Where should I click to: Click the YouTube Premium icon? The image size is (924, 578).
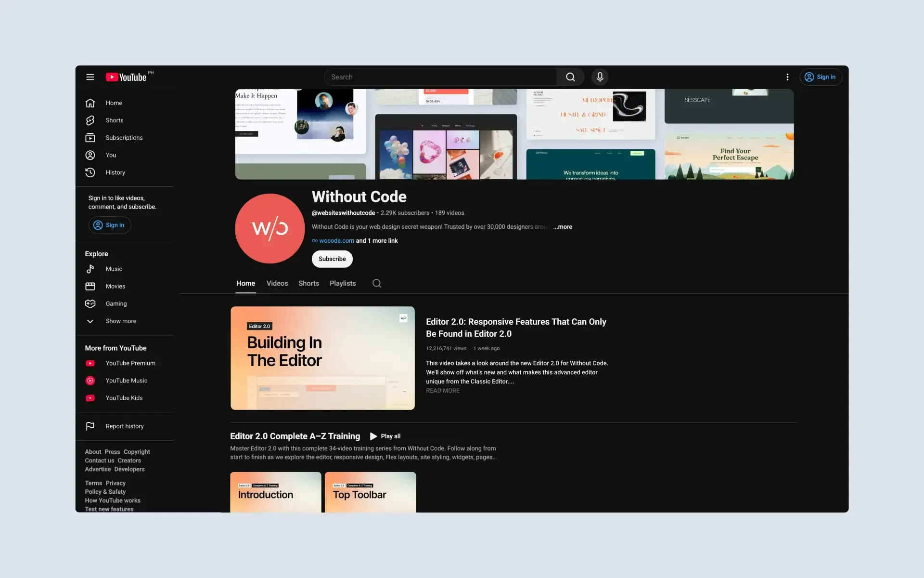pyautogui.click(x=90, y=363)
